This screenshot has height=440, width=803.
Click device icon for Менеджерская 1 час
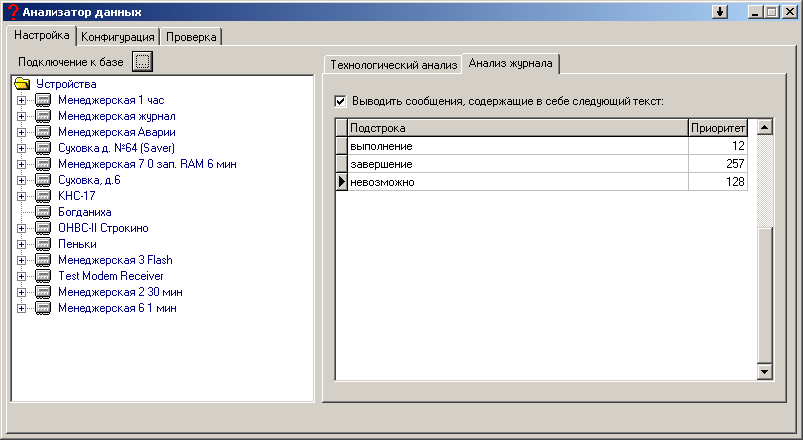pyautogui.click(x=43, y=100)
